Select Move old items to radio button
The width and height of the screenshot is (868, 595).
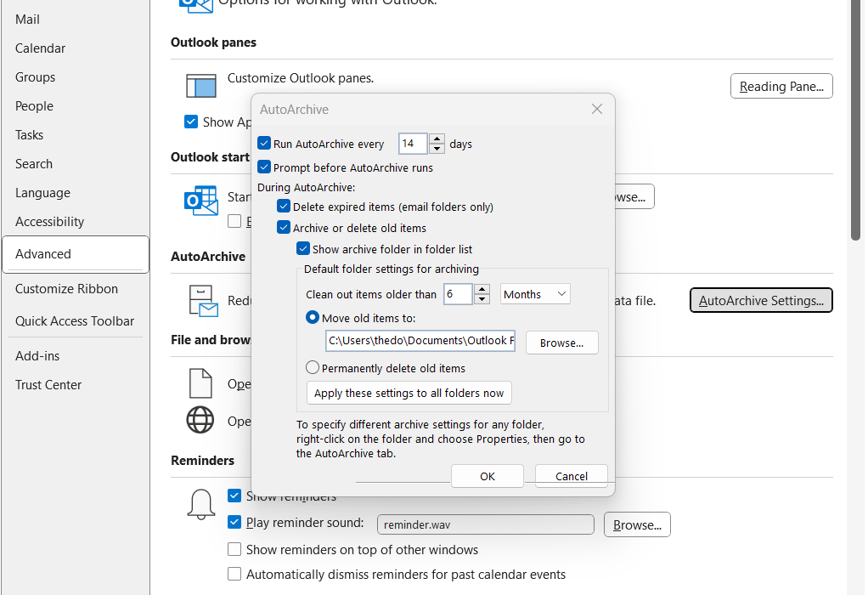coord(313,317)
